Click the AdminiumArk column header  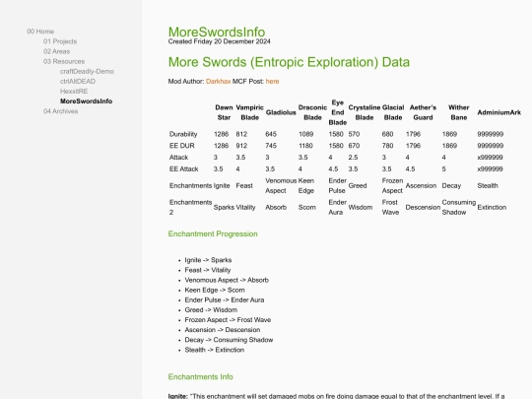point(499,112)
